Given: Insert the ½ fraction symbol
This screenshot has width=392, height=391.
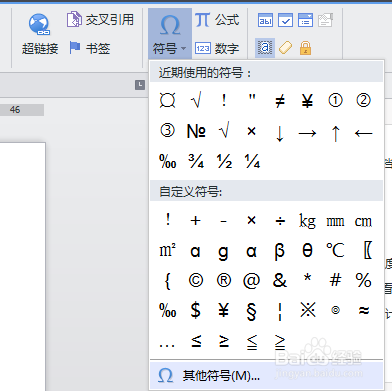Looking at the screenshot, I should (224, 161).
